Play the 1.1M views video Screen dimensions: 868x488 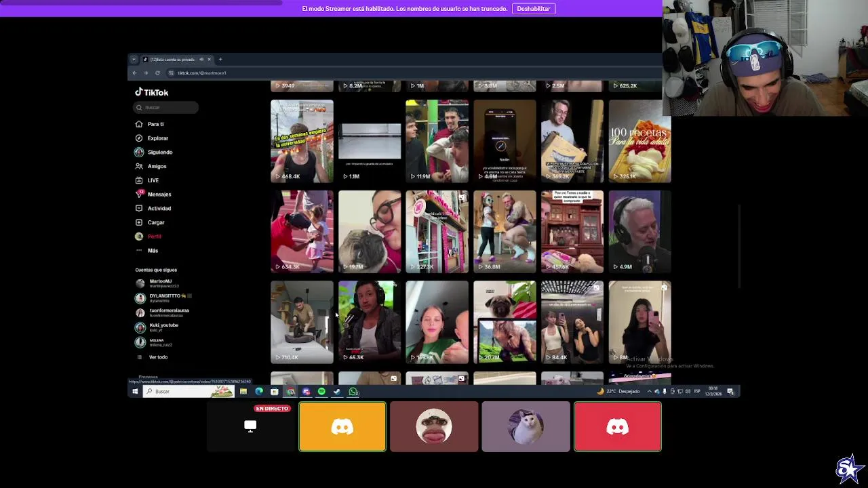370,141
